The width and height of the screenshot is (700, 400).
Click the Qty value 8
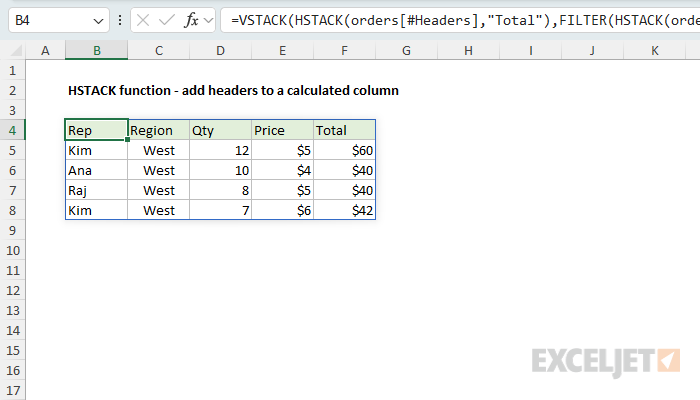(x=221, y=191)
